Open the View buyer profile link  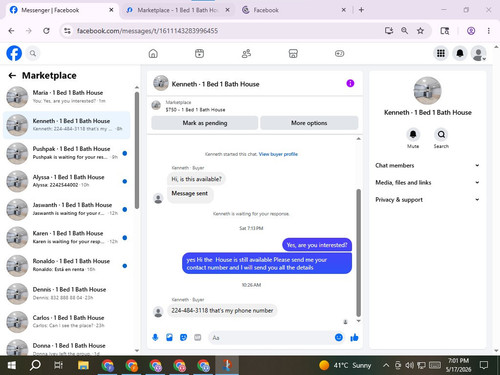click(278, 154)
